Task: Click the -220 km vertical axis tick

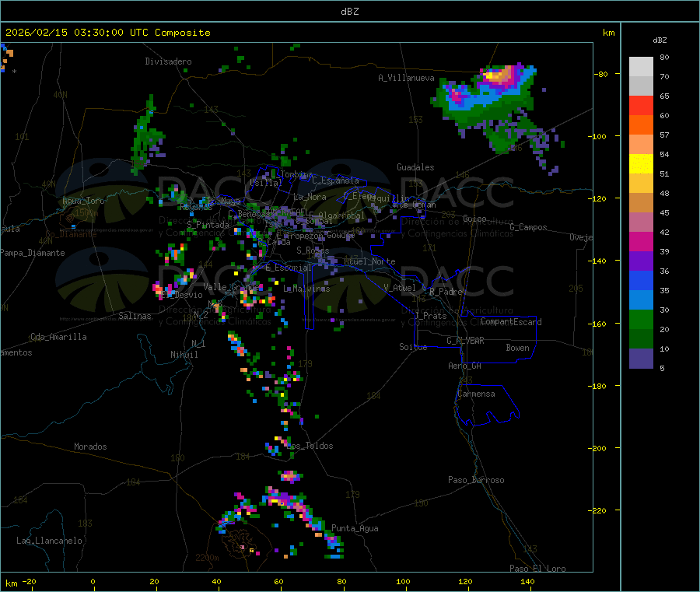Action: coord(599,511)
